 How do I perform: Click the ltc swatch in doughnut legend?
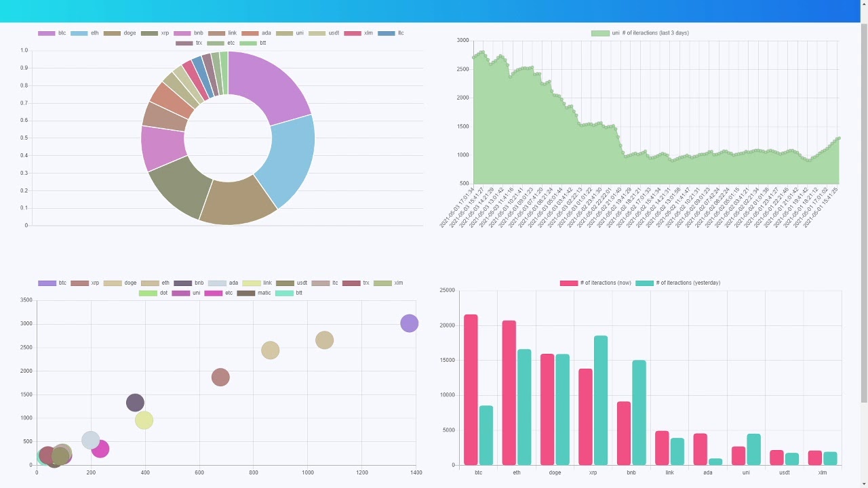pyautogui.click(x=386, y=33)
